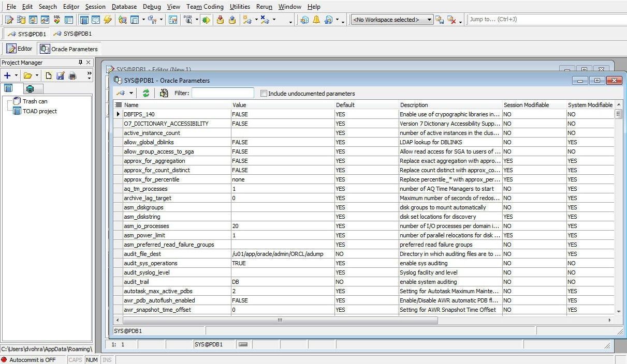Pin the Project Manager panel
The height and width of the screenshot is (364, 627).
point(80,63)
